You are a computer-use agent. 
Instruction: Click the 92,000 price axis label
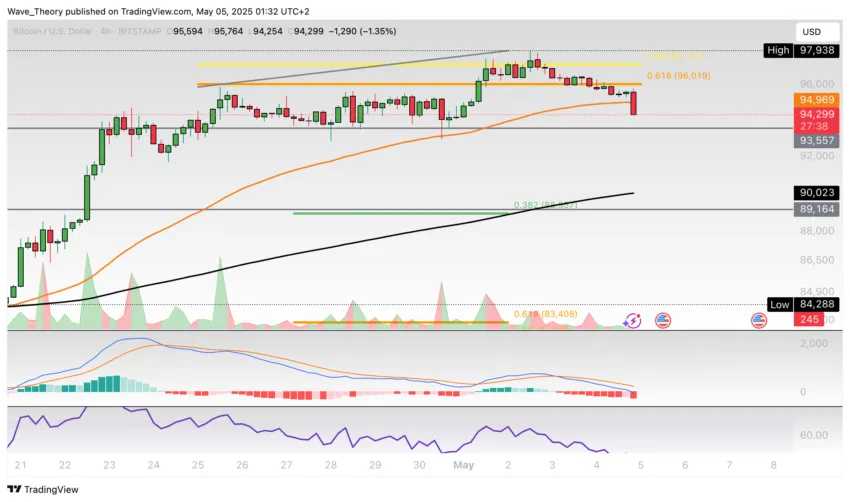(817, 156)
